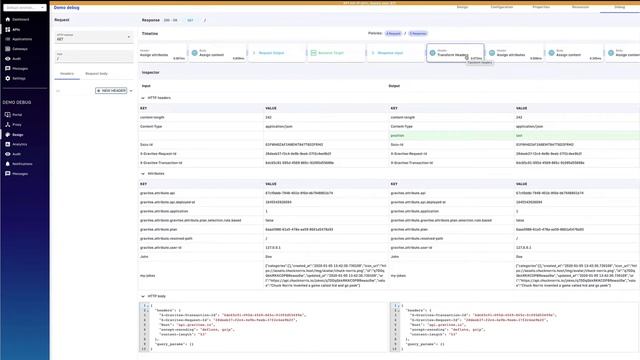Open the Debug top tab
Image resolution: width=640 pixels, height=360 pixels.
[620, 7]
